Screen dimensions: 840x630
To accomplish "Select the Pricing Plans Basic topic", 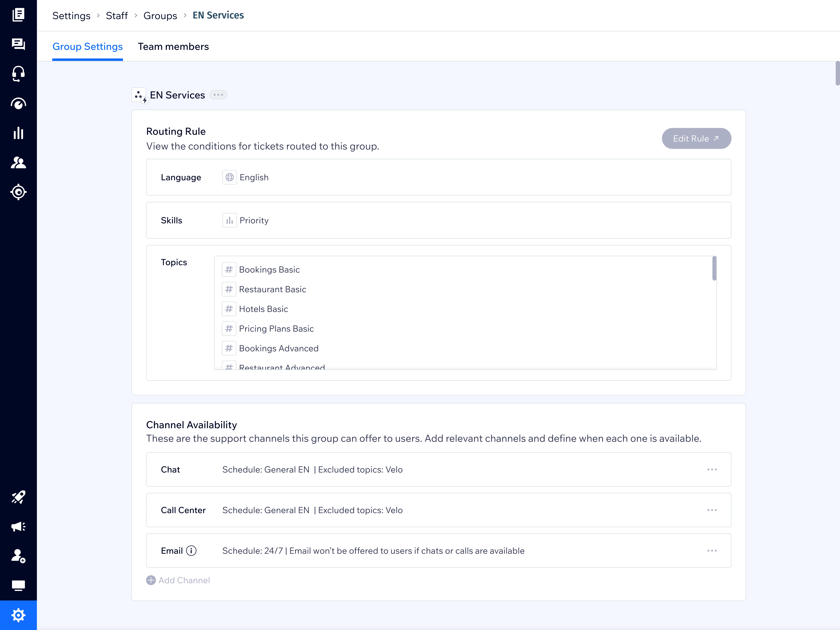I will (x=276, y=329).
